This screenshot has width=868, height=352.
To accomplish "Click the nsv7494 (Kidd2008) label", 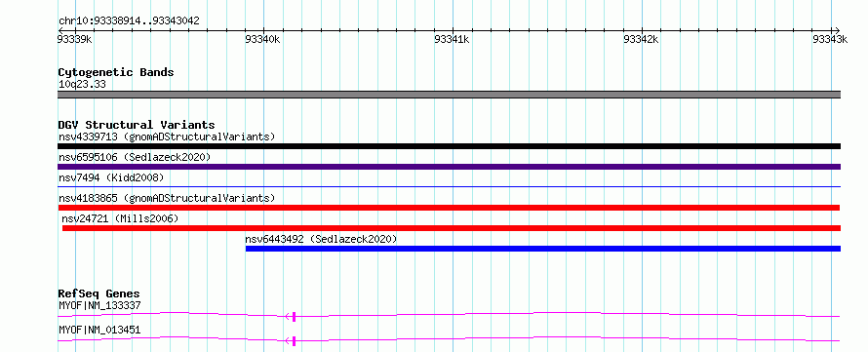I will [111, 177].
